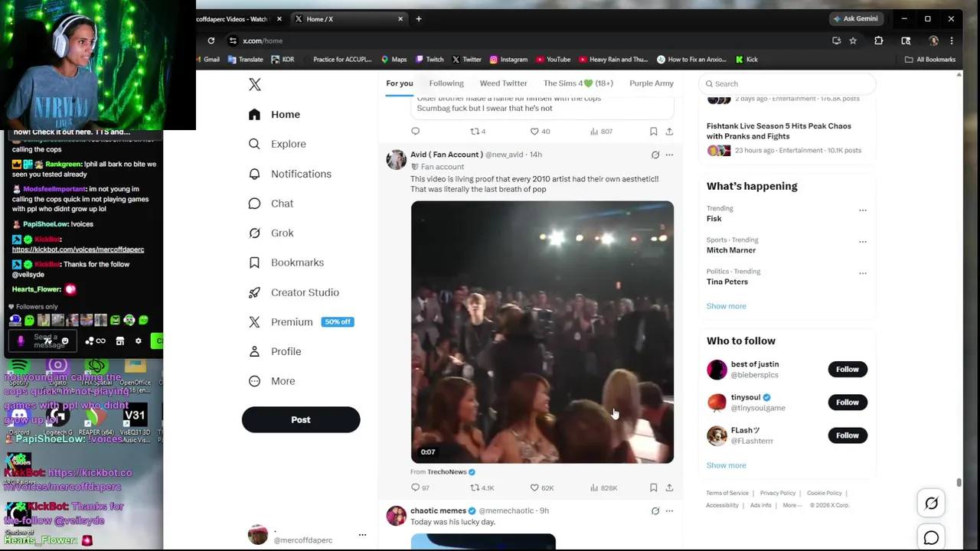Open Grok floating icon at bottom right

[931, 503]
